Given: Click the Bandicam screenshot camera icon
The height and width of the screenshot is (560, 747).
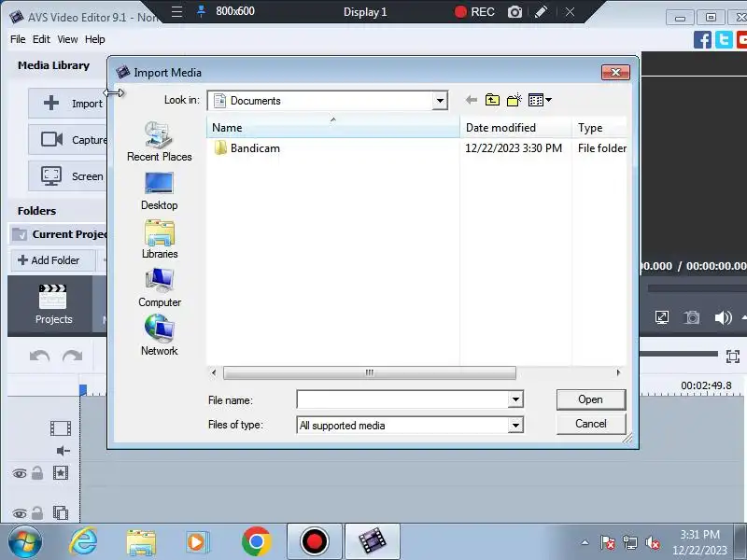Looking at the screenshot, I should pyautogui.click(x=514, y=12).
